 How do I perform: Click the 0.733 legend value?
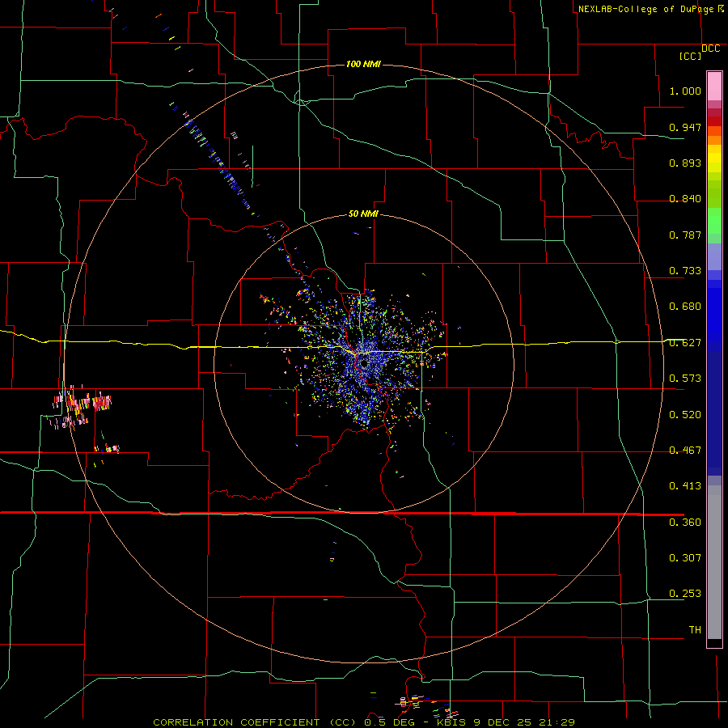click(x=685, y=271)
